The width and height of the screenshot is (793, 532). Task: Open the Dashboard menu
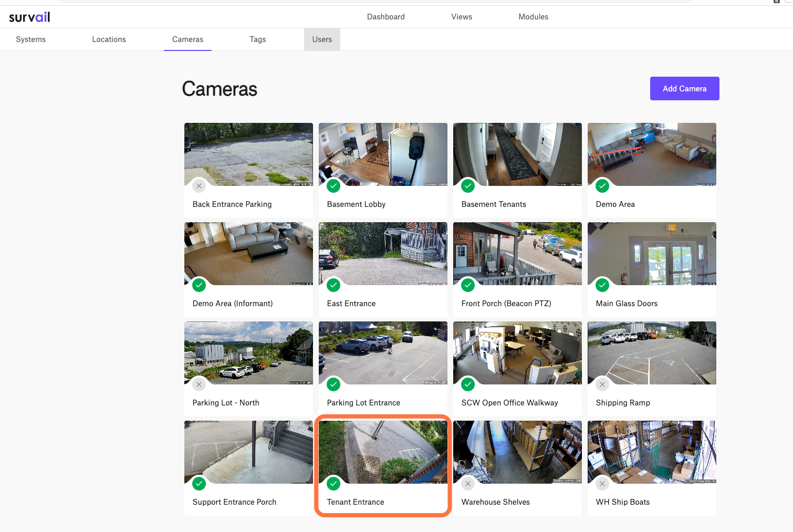[386, 17]
